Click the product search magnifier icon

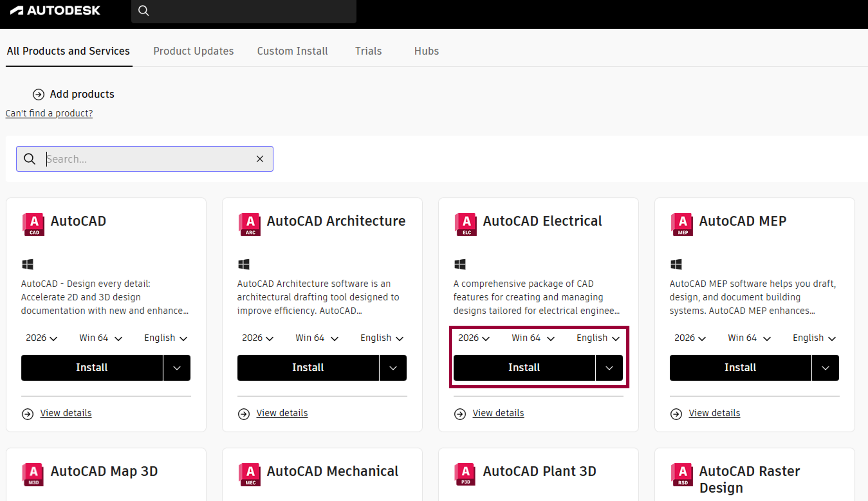29,159
